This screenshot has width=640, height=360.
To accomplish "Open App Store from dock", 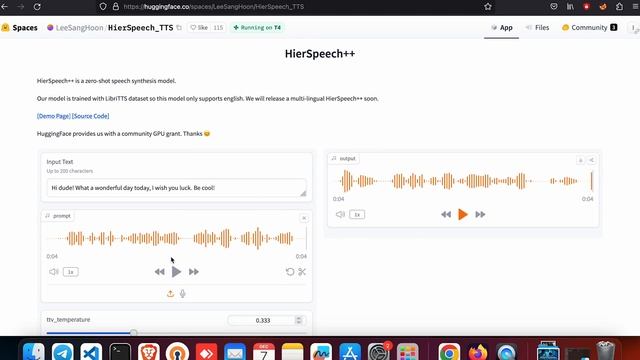I will pos(350,352).
